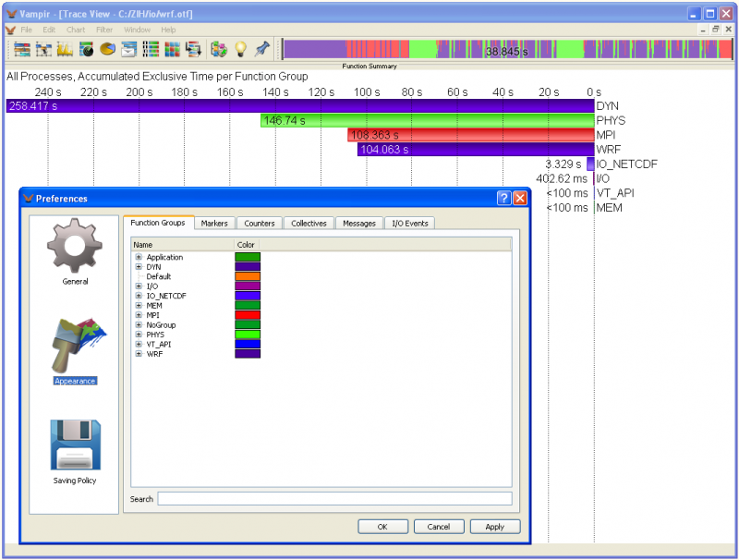739x560 pixels.
Task: Expand the WRF function group
Action: 139,354
